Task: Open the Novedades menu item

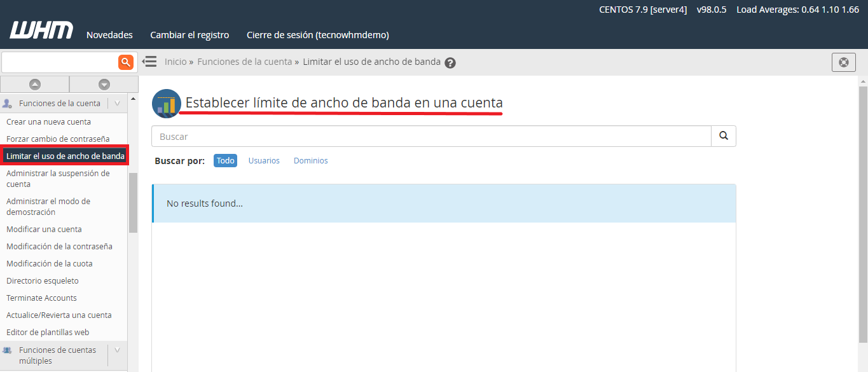Action: click(109, 35)
